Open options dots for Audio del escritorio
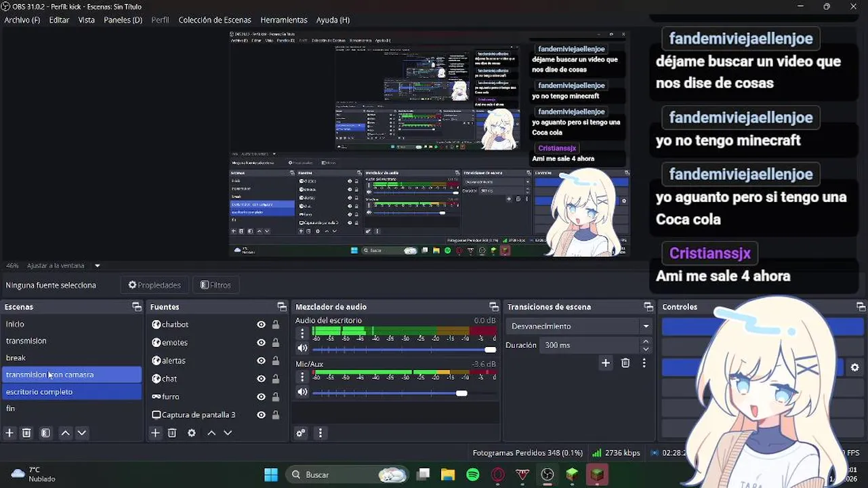868x488 pixels. click(302, 333)
